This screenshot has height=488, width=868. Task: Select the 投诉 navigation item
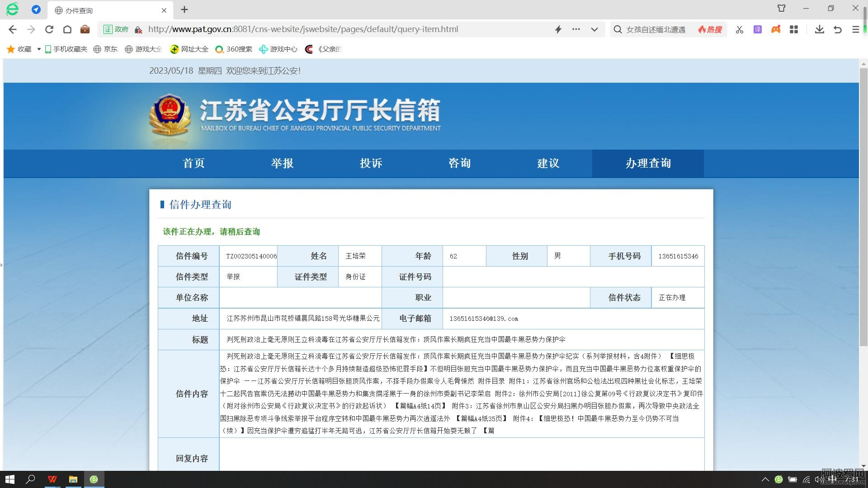pyautogui.click(x=371, y=163)
